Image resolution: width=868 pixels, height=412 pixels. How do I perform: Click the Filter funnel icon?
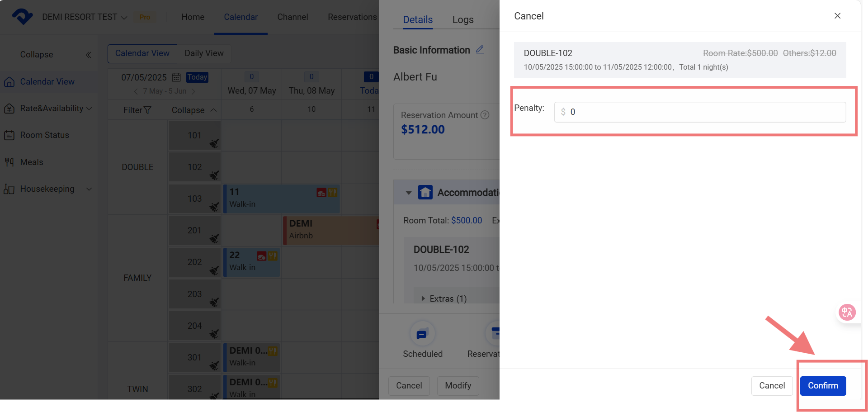click(147, 110)
